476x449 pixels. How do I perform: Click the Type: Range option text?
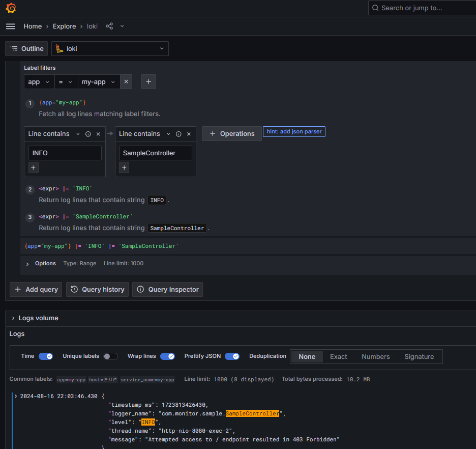coord(80,263)
